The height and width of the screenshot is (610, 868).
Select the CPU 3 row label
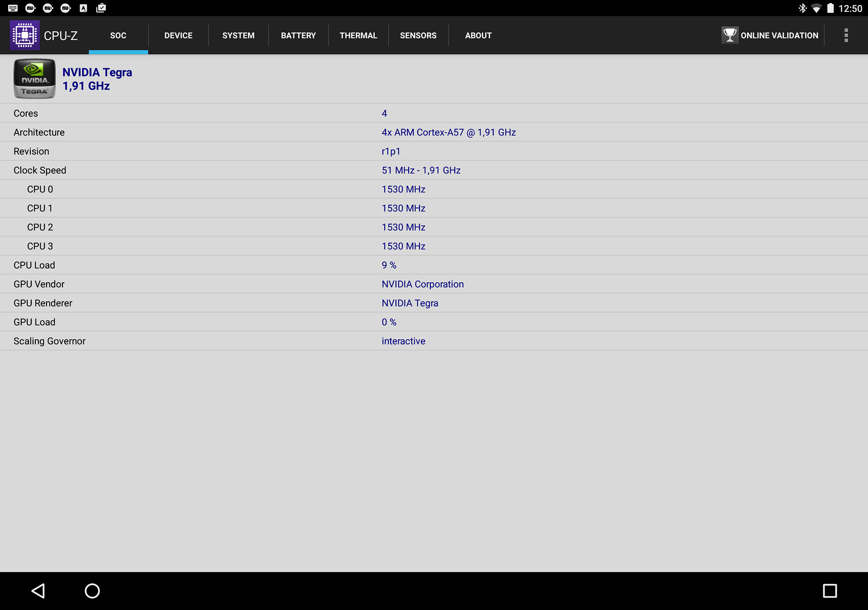pyautogui.click(x=40, y=246)
